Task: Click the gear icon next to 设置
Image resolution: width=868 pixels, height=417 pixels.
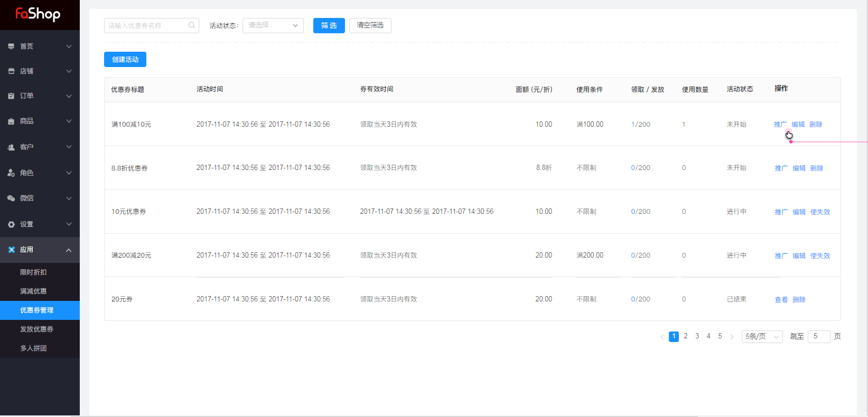Action: click(x=11, y=224)
